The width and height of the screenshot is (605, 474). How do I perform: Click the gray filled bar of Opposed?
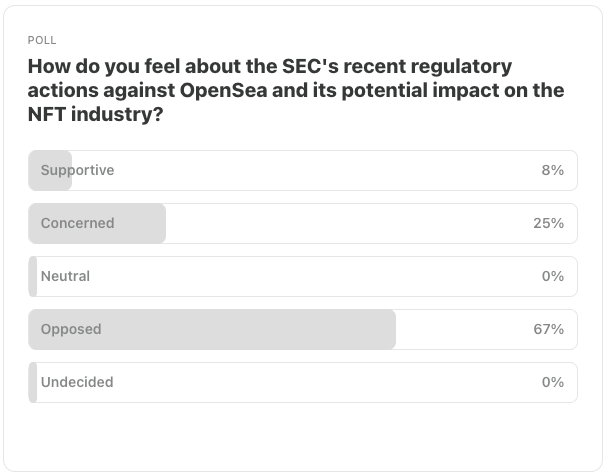[212, 329]
